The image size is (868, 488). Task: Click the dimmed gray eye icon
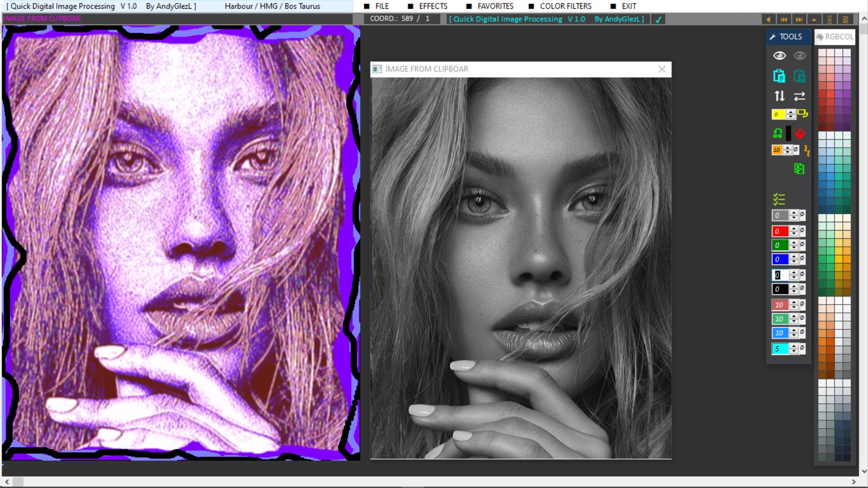click(x=799, y=56)
